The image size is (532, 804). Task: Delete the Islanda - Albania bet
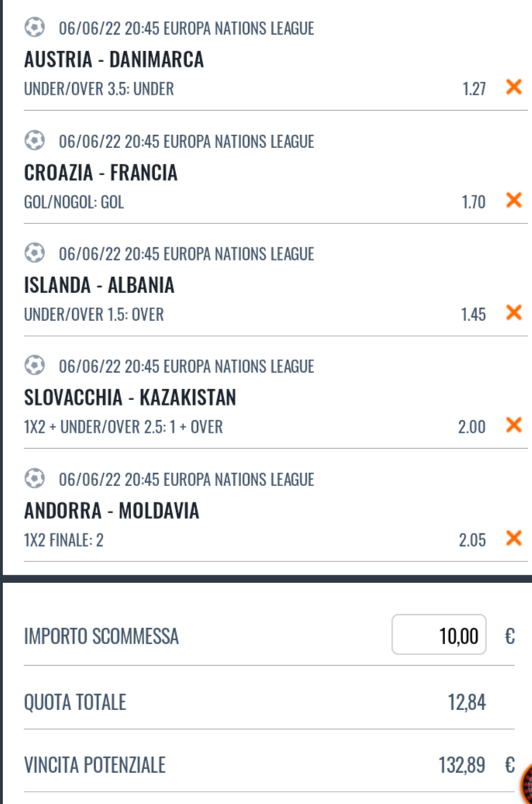tap(513, 313)
